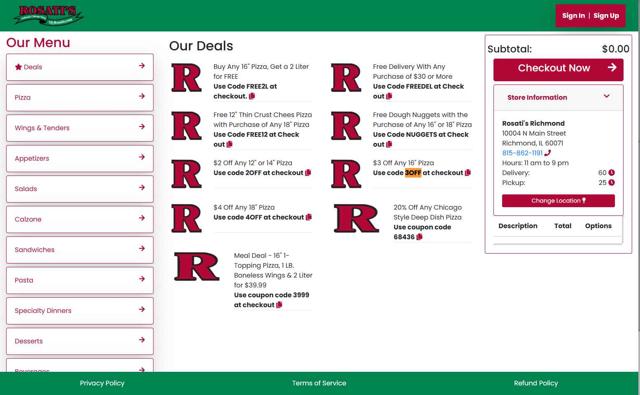Image resolution: width=640 pixels, height=395 pixels.
Task: Click the R logo of the 2 Liter deal
Action: 187,78
